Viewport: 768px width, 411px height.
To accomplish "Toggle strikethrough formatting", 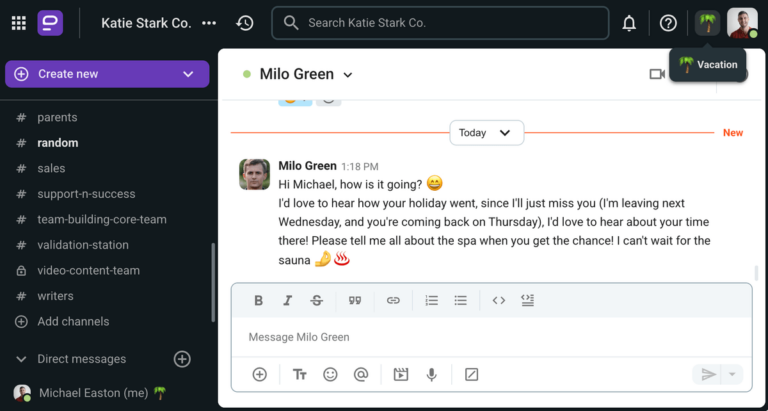I will click(x=317, y=300).
